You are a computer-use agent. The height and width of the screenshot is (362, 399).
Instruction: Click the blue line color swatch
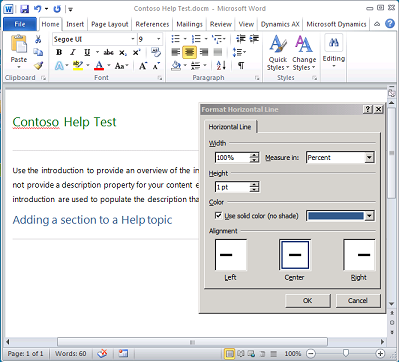pos(336,216)
